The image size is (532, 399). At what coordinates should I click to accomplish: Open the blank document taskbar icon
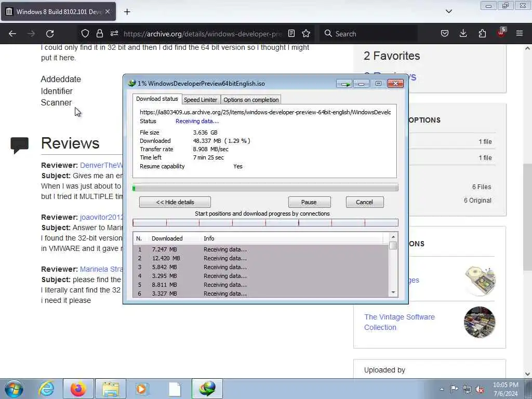click(x=175, y=389)
